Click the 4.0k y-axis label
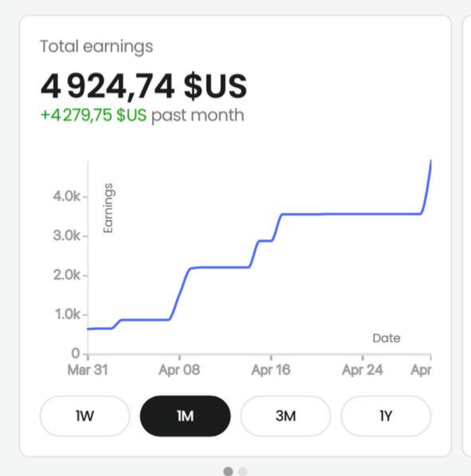 (x=67, y=197)
